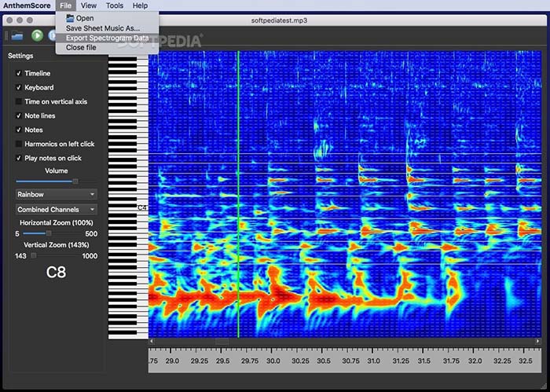Click the Volume slider handle
Screen dimensions: 550x392
[x=75, y=181]
